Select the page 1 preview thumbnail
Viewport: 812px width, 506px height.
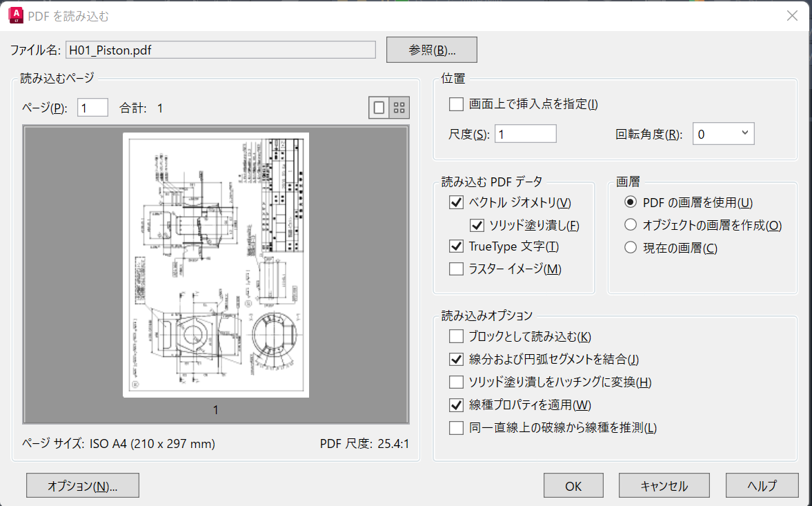click(x=216, y=265)
